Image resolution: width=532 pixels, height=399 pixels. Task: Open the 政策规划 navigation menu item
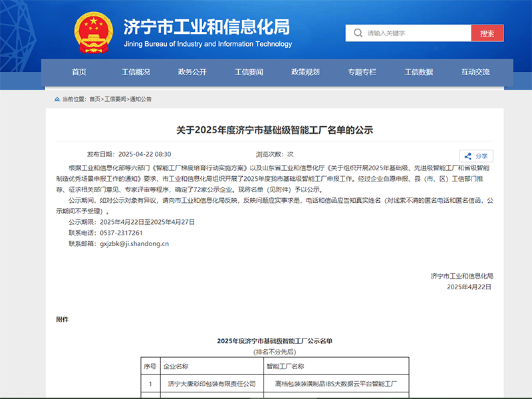coord(306,72)
